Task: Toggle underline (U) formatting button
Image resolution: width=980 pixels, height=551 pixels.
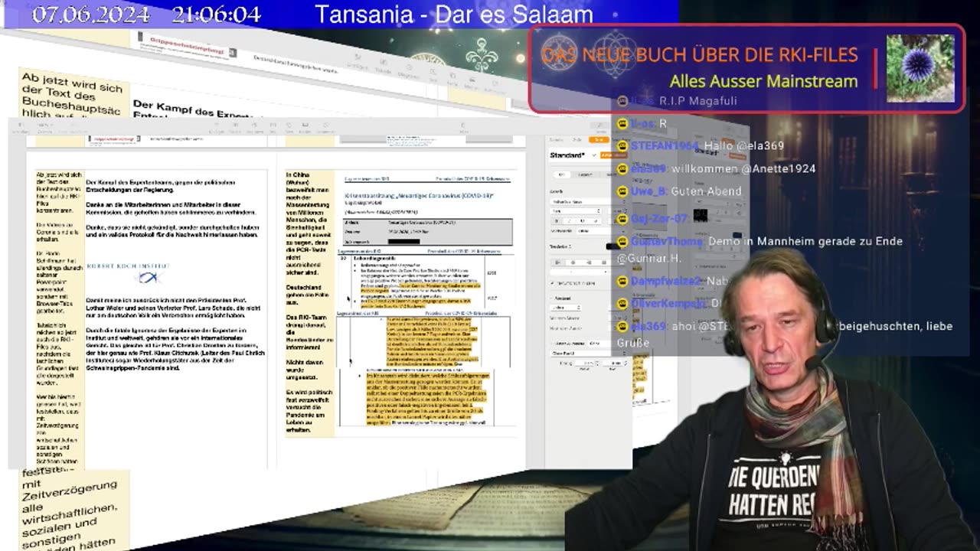Action: pos(583,221)
